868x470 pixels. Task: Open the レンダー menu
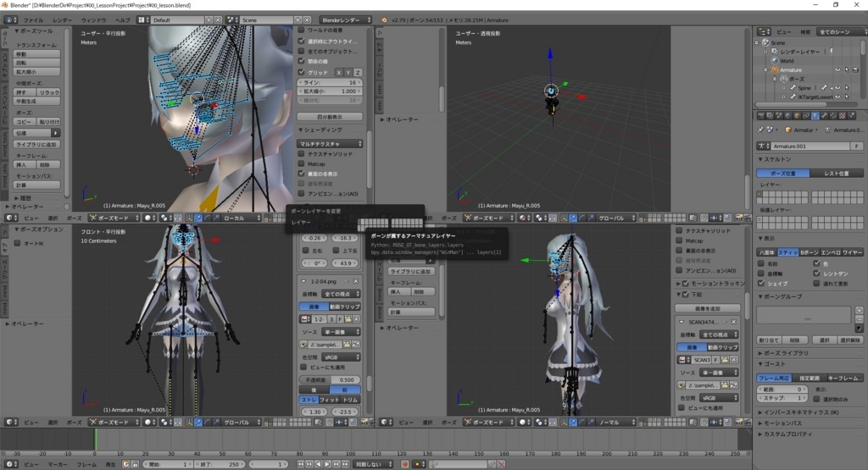[62, 20]
